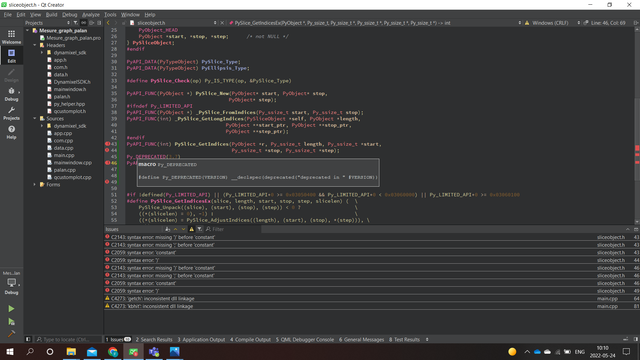Select qcustomplot.h in Headers

(x=69, y=111)
